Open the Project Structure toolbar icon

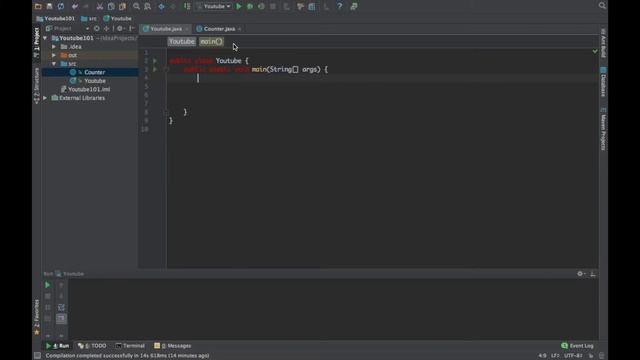coord(312,6)
